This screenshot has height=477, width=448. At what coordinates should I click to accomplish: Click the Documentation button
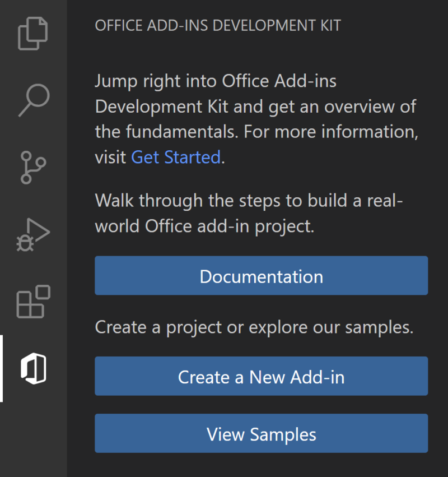pyautogui.click(x=261, y=275)
